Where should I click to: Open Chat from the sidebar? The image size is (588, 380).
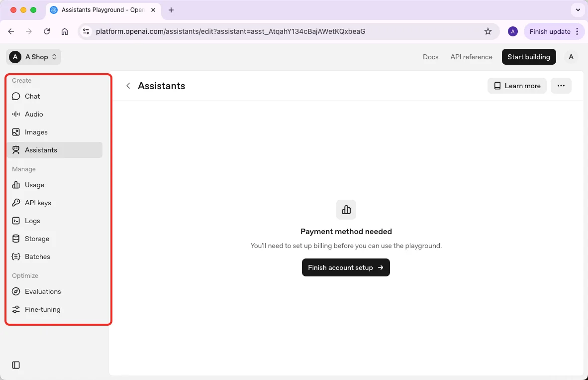click(x=32, y=96)
